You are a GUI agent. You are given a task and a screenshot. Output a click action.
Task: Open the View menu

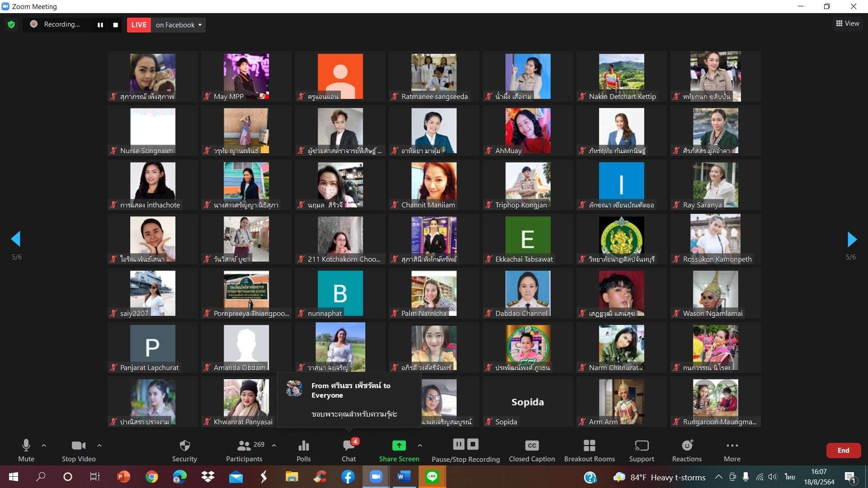pyautogui.click(x=848, y=23)
